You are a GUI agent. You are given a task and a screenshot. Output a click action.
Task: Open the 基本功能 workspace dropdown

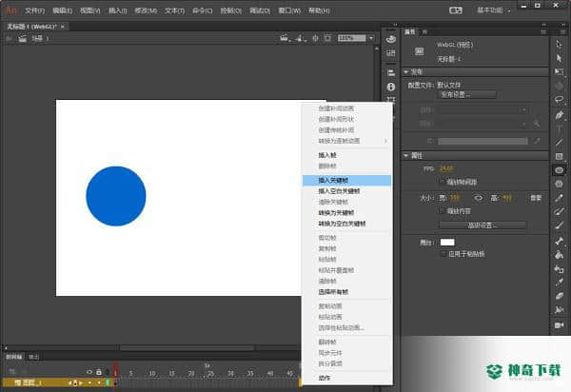(x=493, y=10)
